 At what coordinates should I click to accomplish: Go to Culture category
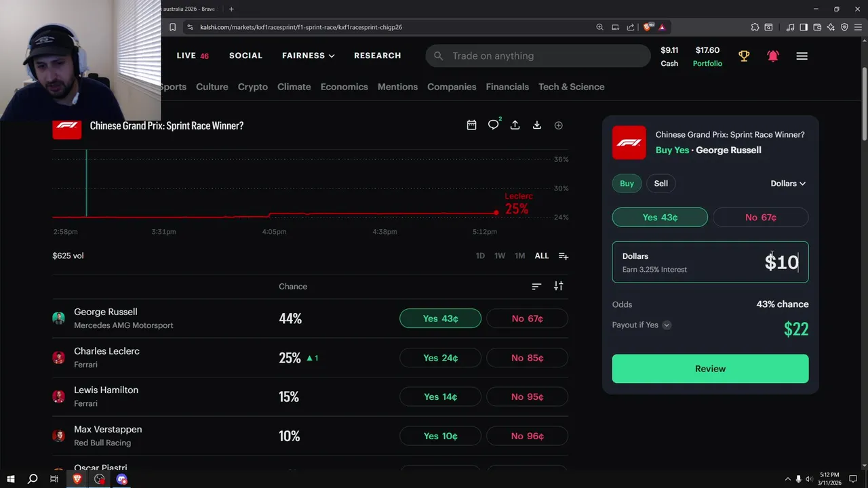pos(212,87)
